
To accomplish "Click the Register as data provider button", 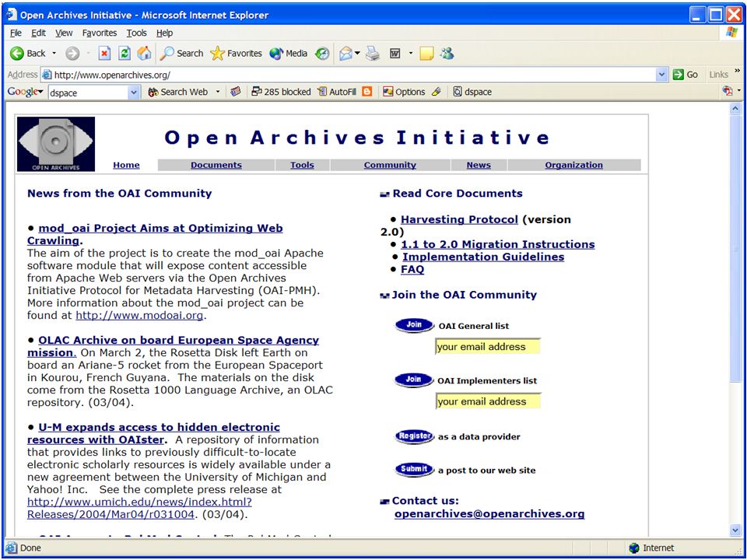I will click(x=414, y=436).
